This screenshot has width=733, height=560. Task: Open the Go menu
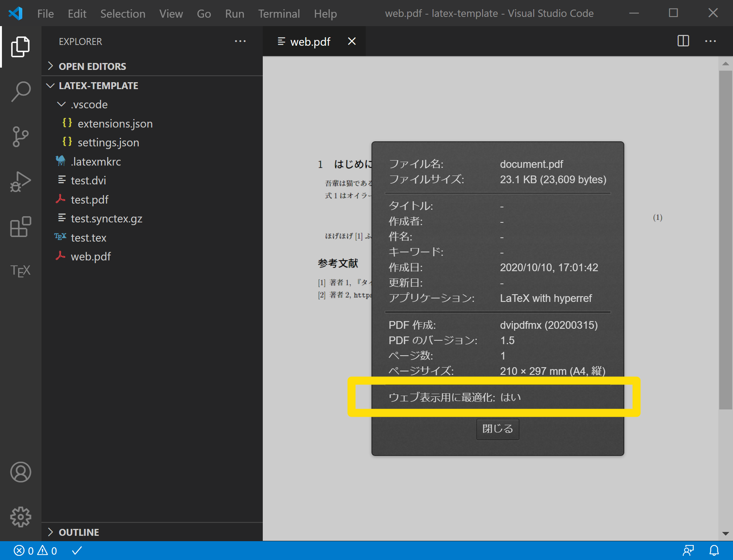(x=204, y=14)
